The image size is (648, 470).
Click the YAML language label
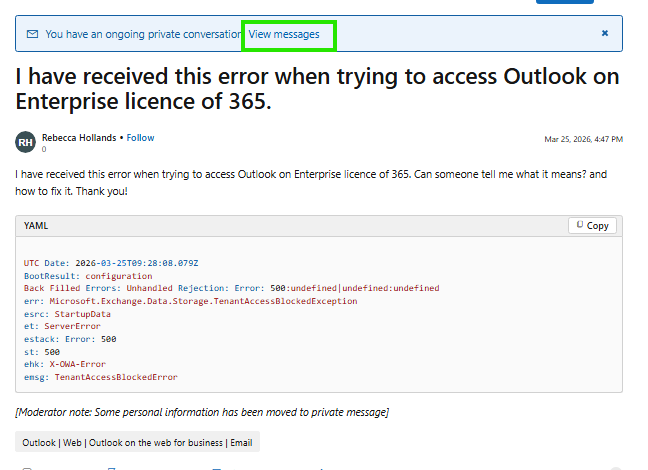(x=36, y=226)
